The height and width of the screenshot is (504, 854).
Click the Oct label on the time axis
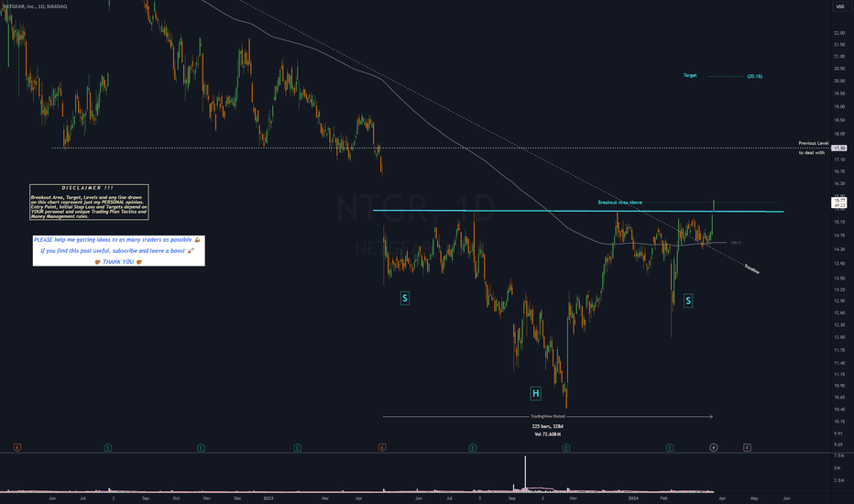tap(176, 498)
